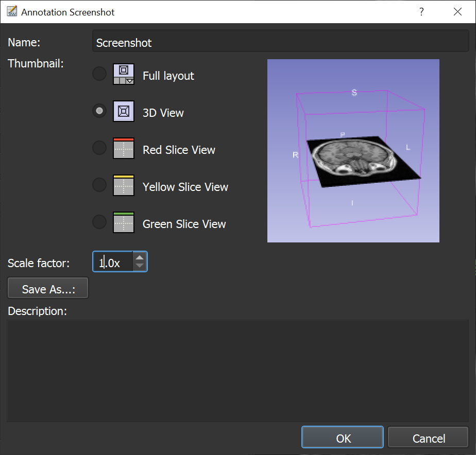This screenshot has height=455, width=476.
Task: Decrease scale factor with down arrow
Action: point(139,266)
